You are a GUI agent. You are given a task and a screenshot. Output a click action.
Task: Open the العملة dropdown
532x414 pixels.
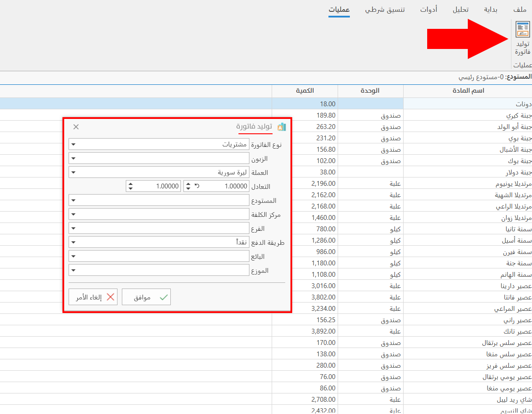74,172
